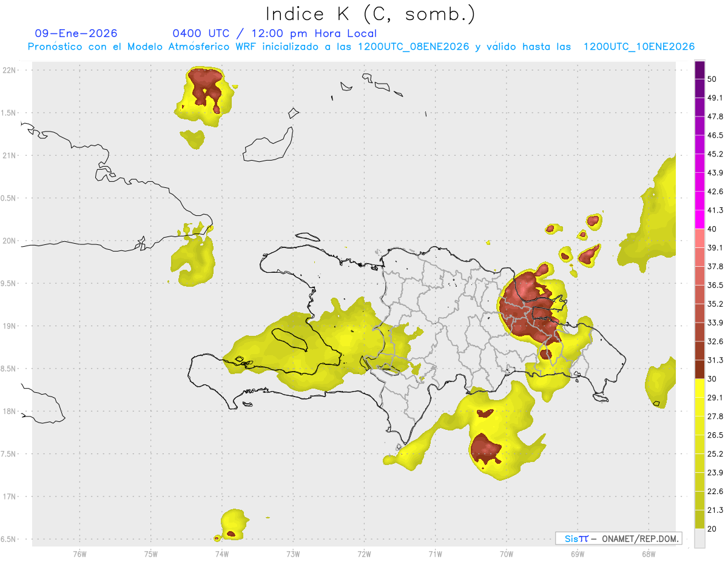
Task: Click the color bar value '43.9'
Action: pyautogui.click(x=715, y=173)
